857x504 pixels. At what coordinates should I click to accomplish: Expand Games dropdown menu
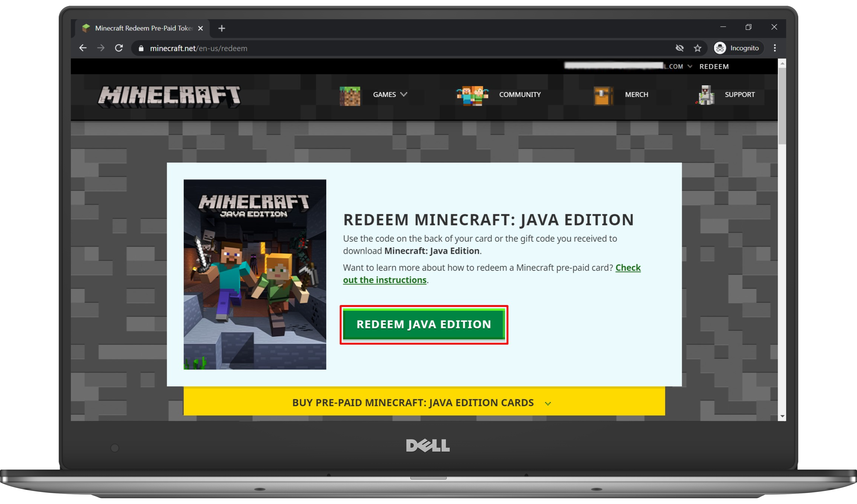coord(389,94)
